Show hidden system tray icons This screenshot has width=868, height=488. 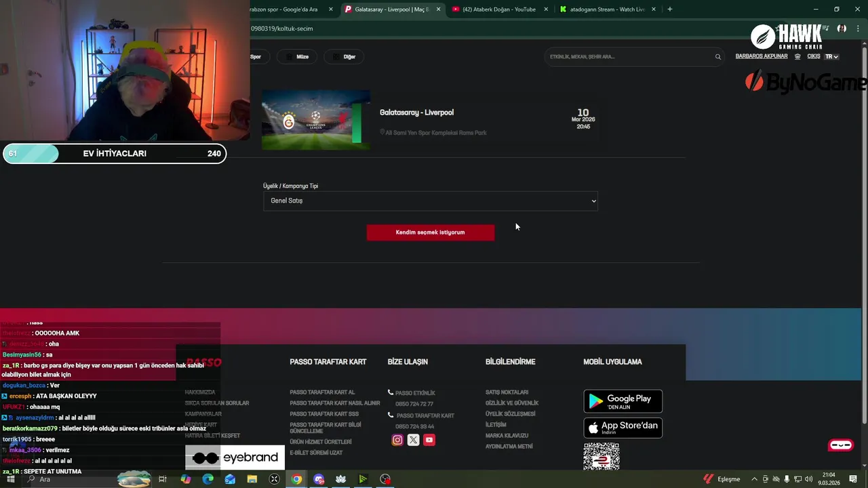754,479
